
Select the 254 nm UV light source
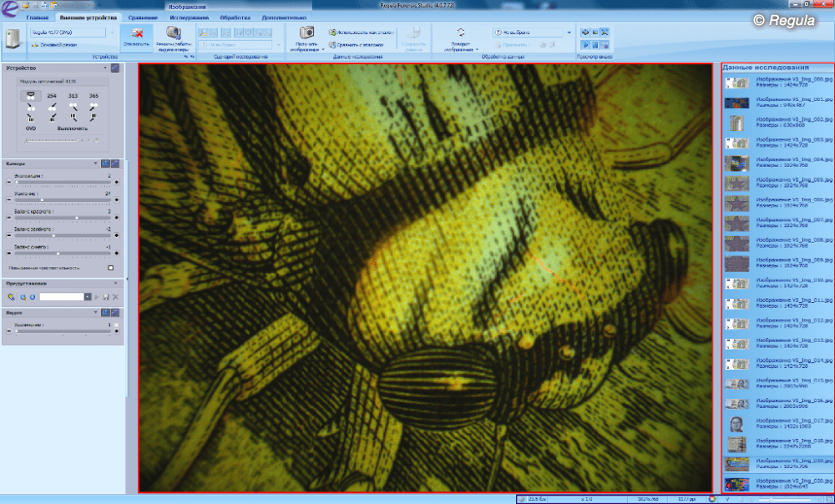coord(52,96)
